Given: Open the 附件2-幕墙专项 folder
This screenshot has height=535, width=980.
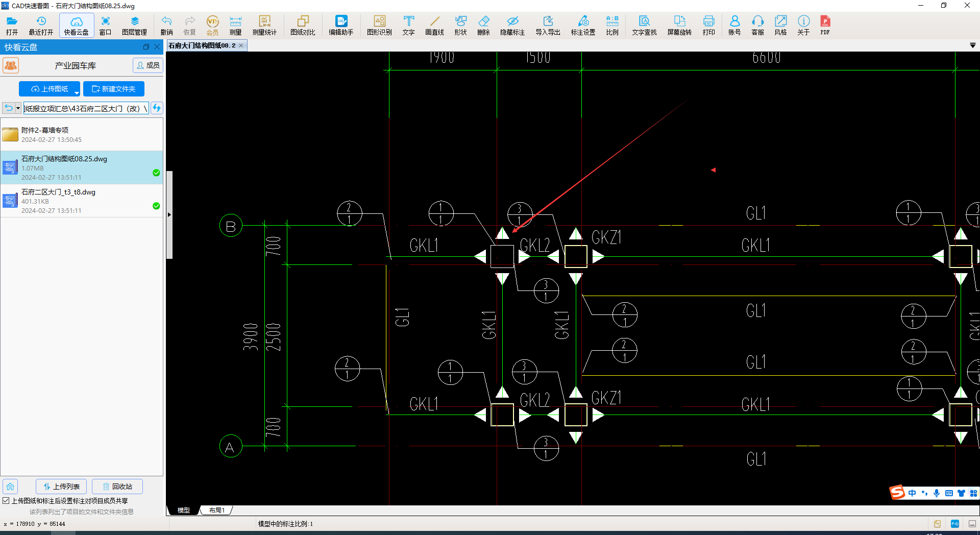Looking at the screenshot, I should point(82,135).
